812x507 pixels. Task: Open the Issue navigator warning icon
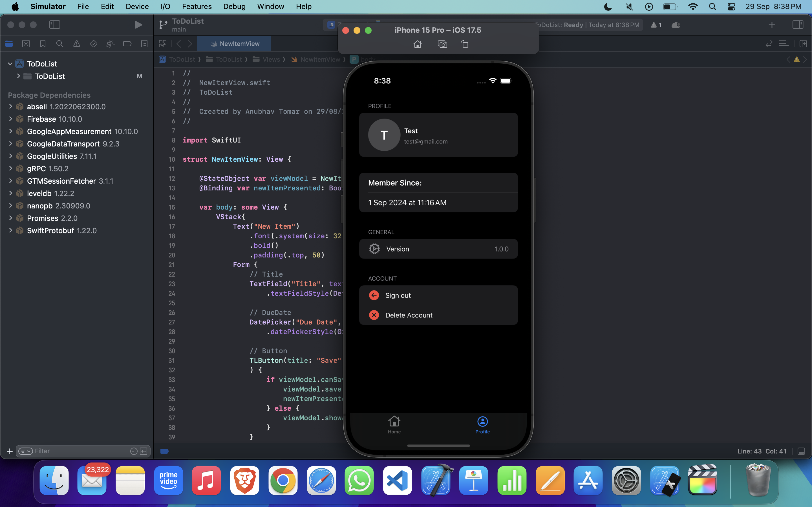coord(76,44)
